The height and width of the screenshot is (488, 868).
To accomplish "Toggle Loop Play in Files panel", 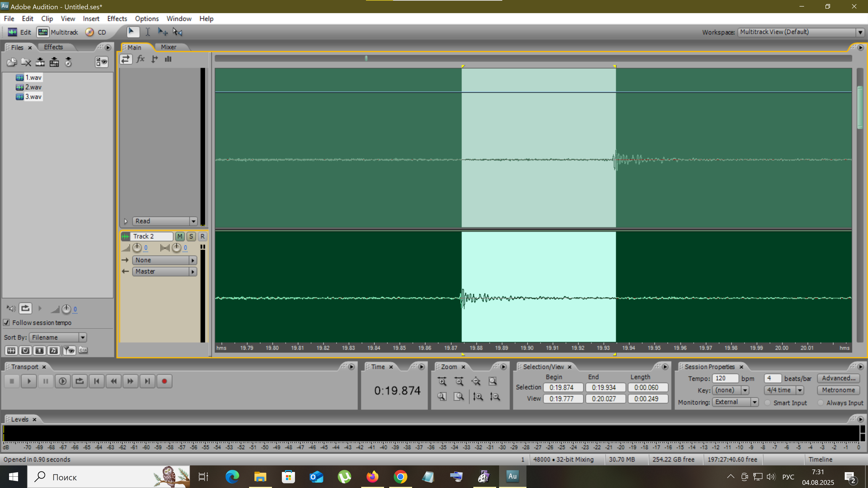I will (x=25, y=308).
